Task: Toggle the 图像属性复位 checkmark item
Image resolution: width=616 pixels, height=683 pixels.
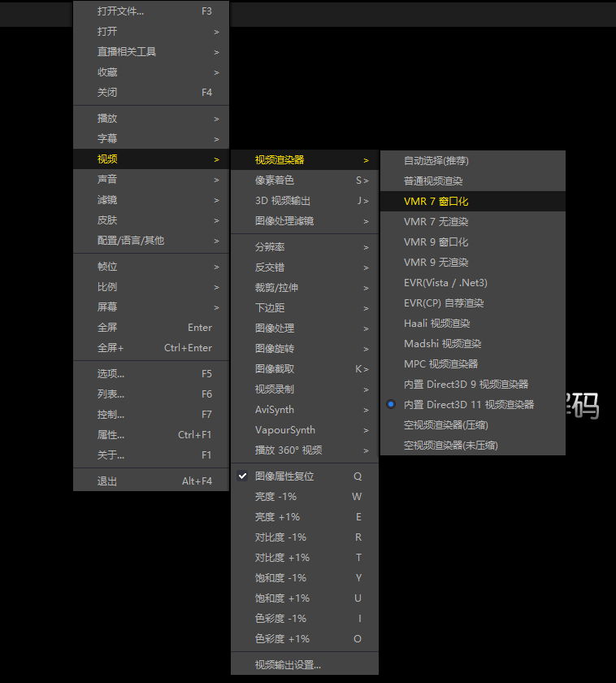Action: click(x=284, y=476)
